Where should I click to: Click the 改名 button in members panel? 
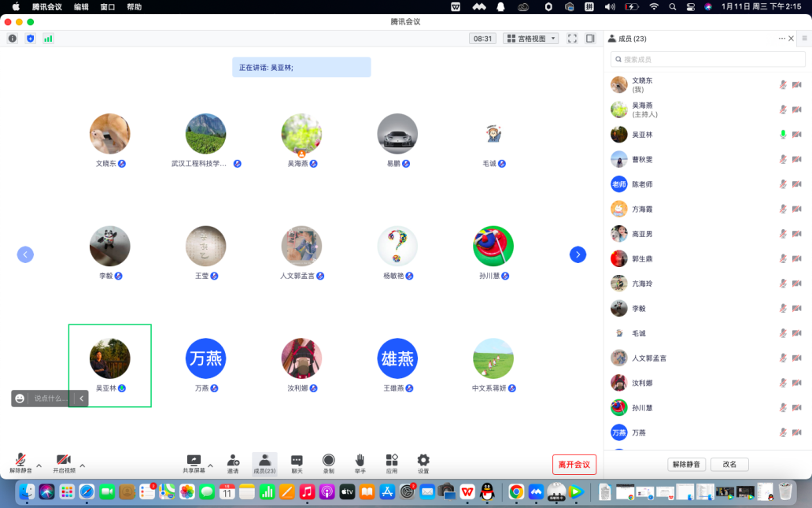pyautogui.click(x=729, y=465)
